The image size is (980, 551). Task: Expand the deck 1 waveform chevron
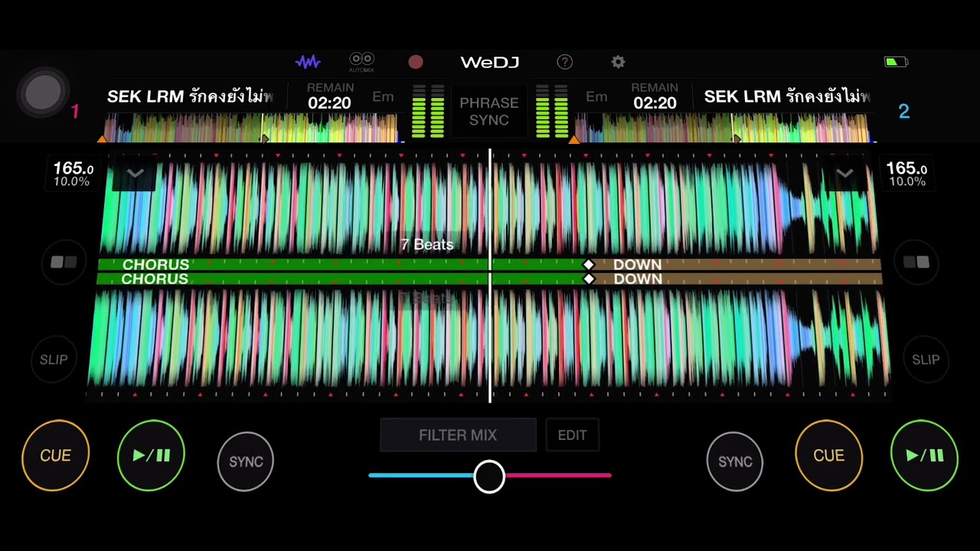135,174
